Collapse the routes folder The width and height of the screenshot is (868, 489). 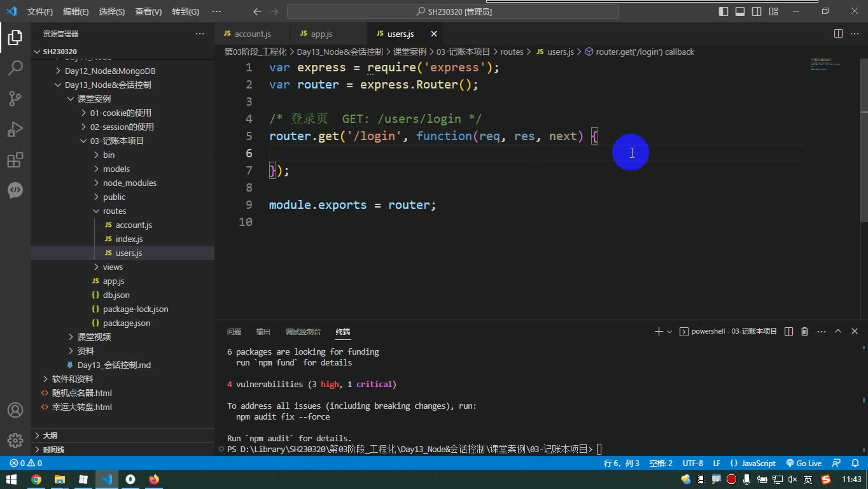coord(115,211)
